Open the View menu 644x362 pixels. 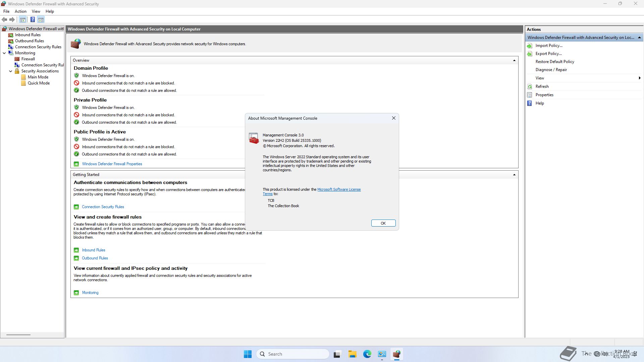coord(36,11)
